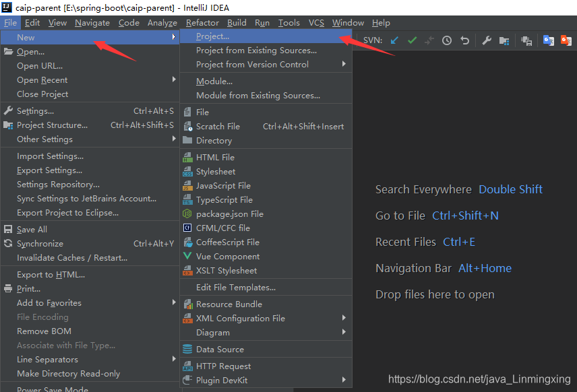The image size is (577, 392).
Task: Expand Project from Version Control submenu
Action: [266, 65]
